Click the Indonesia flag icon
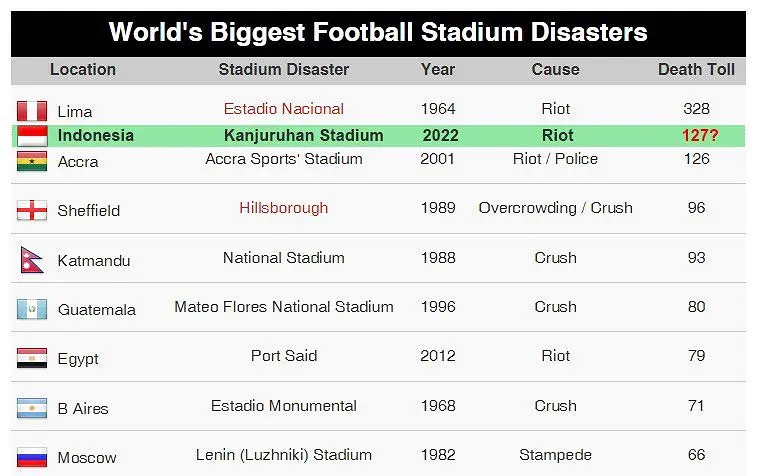 [x=32, y=136]
